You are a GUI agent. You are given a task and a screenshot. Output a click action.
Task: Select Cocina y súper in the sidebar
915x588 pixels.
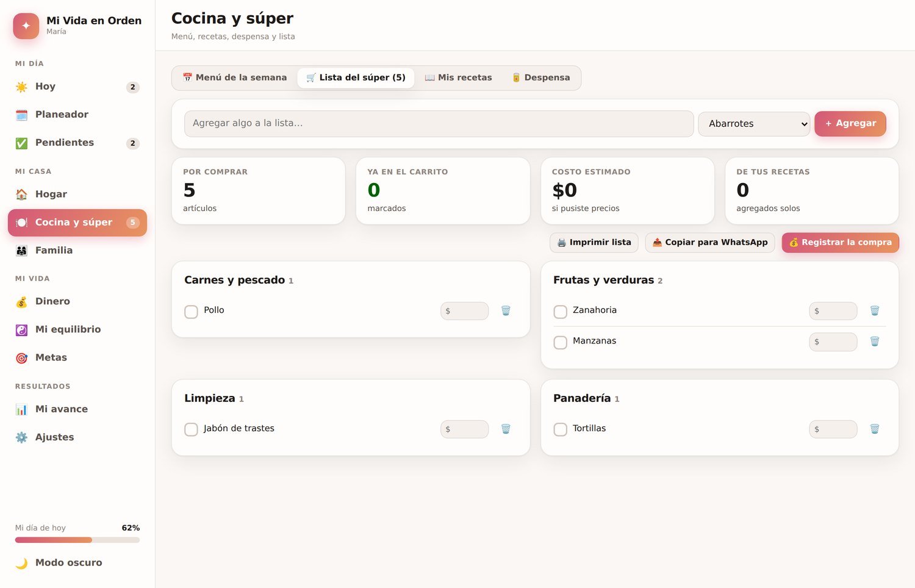pyautogui.click(x=77, y=223)
